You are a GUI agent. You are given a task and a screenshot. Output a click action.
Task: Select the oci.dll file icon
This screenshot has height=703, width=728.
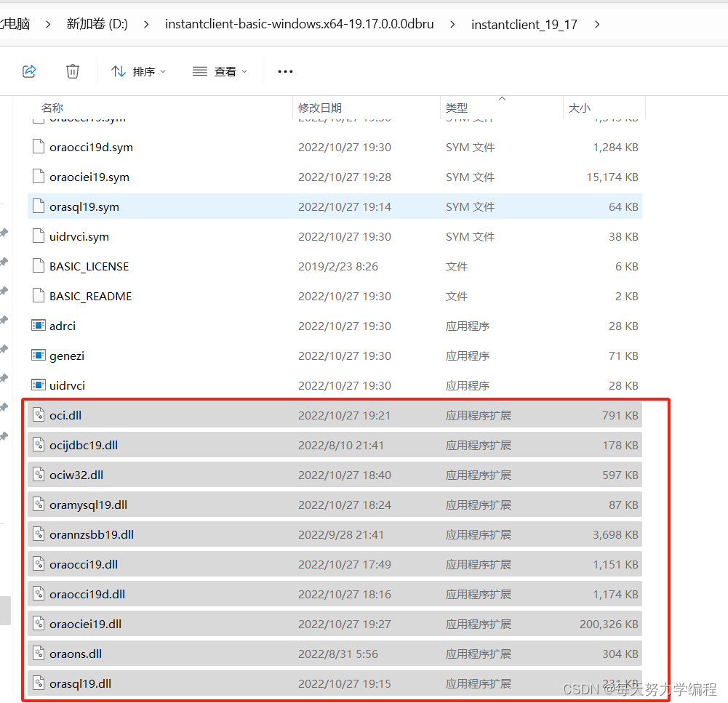tap(38, 415)
